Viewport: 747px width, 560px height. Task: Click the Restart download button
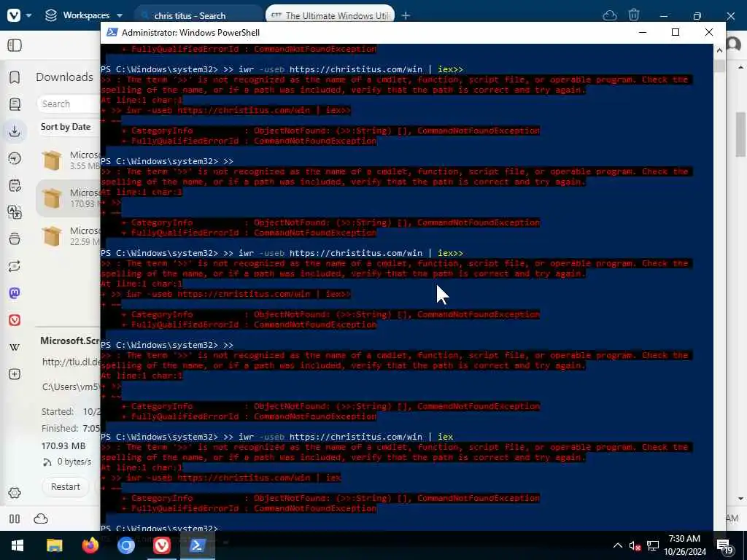pos(65,486)
